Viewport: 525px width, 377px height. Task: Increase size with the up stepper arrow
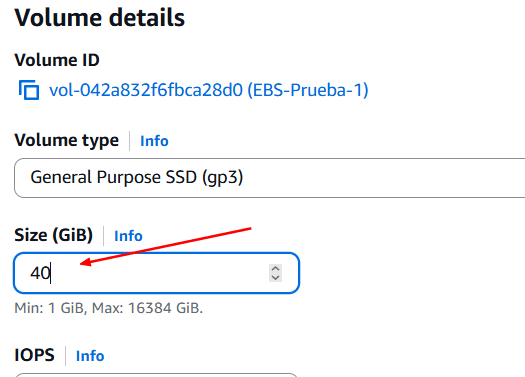(x=275, y=269)
